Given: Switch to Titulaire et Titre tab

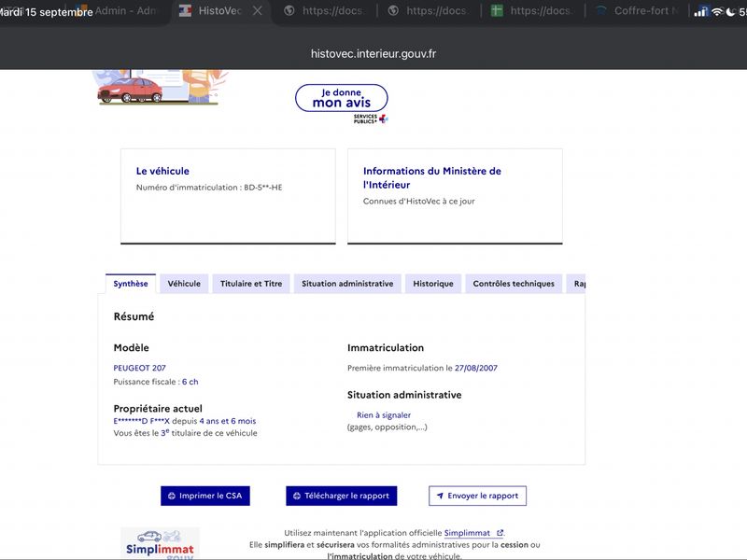Looking at the screenshot, I should [x=251, y=284].
